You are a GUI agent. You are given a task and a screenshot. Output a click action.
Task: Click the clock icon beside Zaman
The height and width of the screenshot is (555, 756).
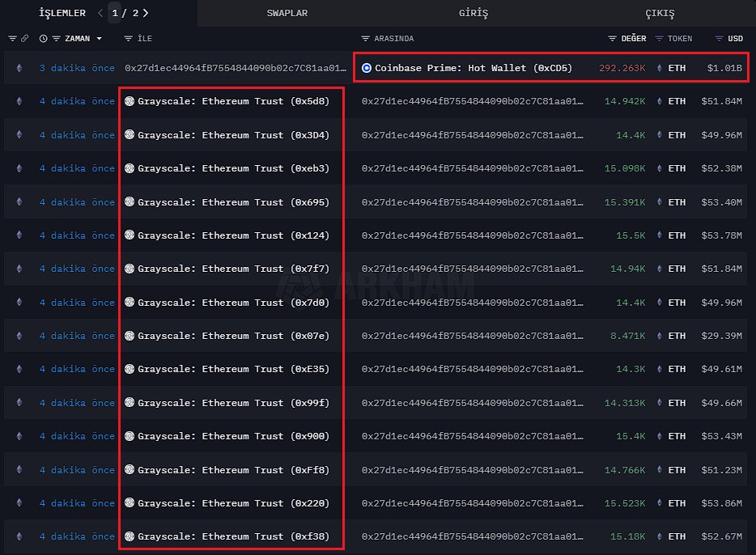44,39
